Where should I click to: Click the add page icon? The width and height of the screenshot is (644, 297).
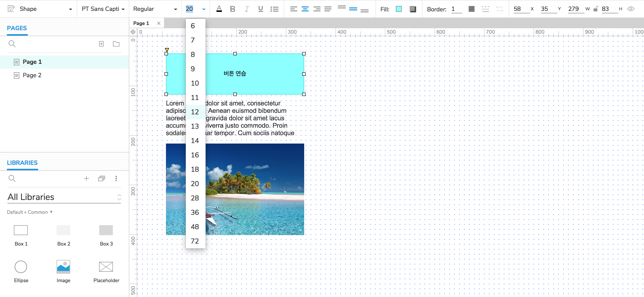click(101, 44)
